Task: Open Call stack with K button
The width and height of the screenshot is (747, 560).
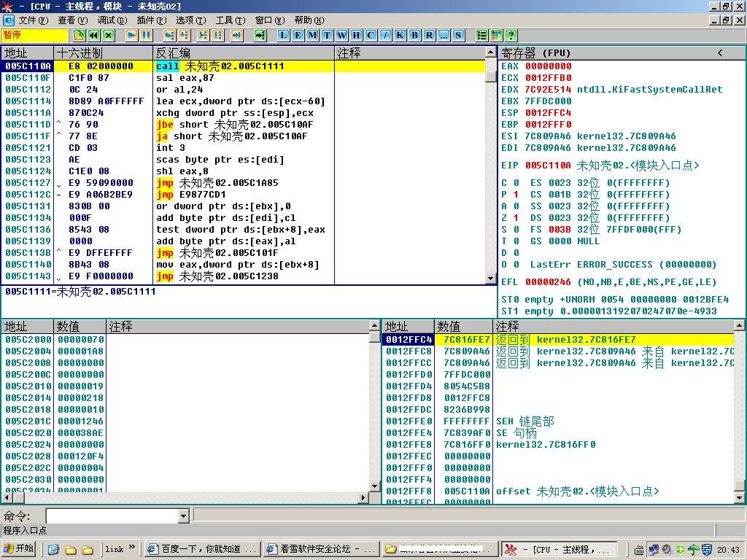Action: point(400,35)
